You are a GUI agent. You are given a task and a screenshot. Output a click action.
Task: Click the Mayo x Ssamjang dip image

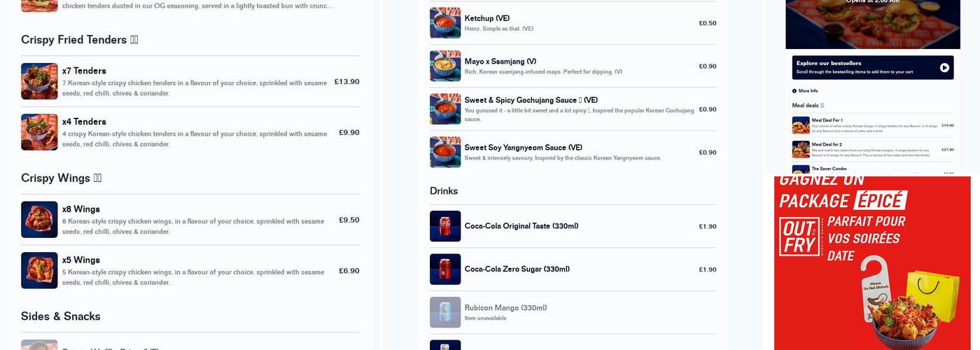(445, 66)
